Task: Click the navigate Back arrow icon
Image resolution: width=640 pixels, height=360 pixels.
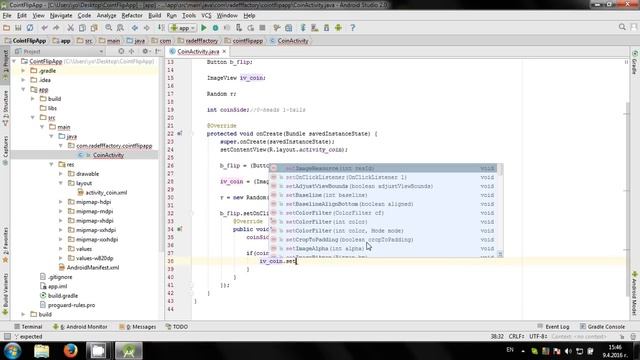Action: pyautogui.click(x=134, y=28)
